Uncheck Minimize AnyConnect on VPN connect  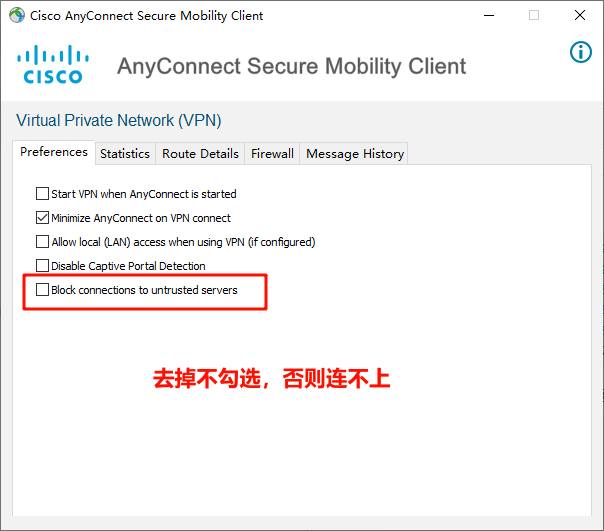[42, 218]
